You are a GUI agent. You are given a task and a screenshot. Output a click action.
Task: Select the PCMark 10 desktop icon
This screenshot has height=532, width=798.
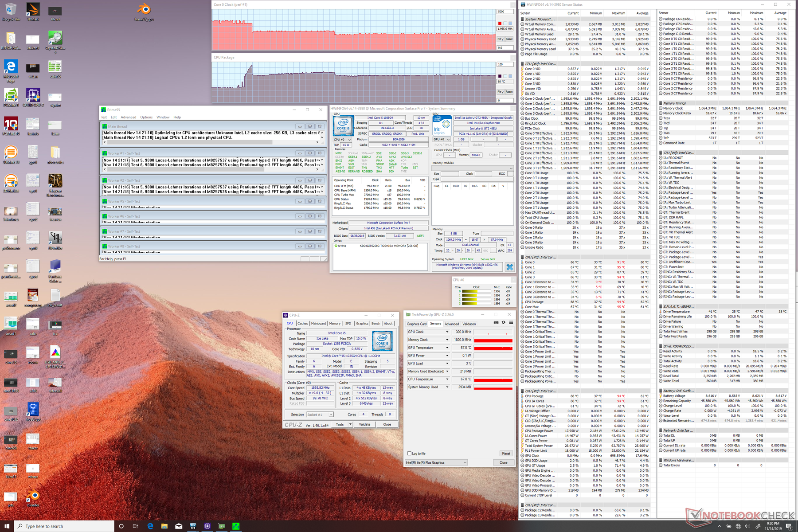point(11,126)
